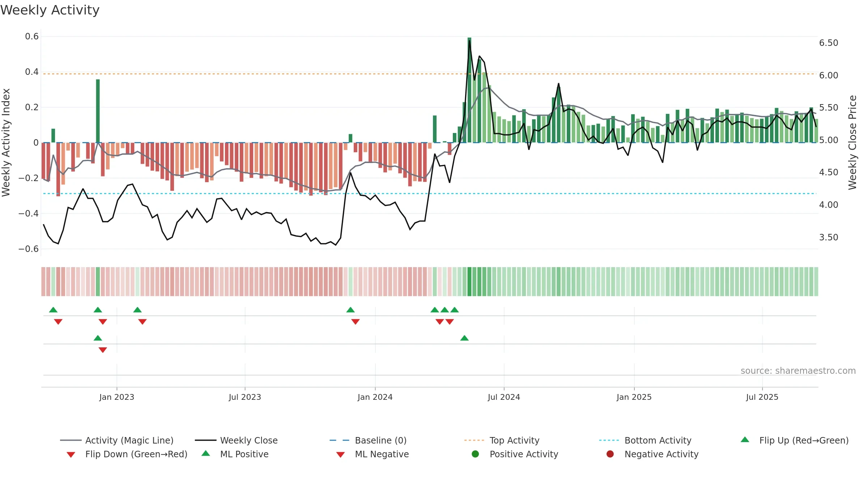Click the flip-up triangle just before Jan 2024
Viewport: 868px width, 488px height.
point(350,310)
